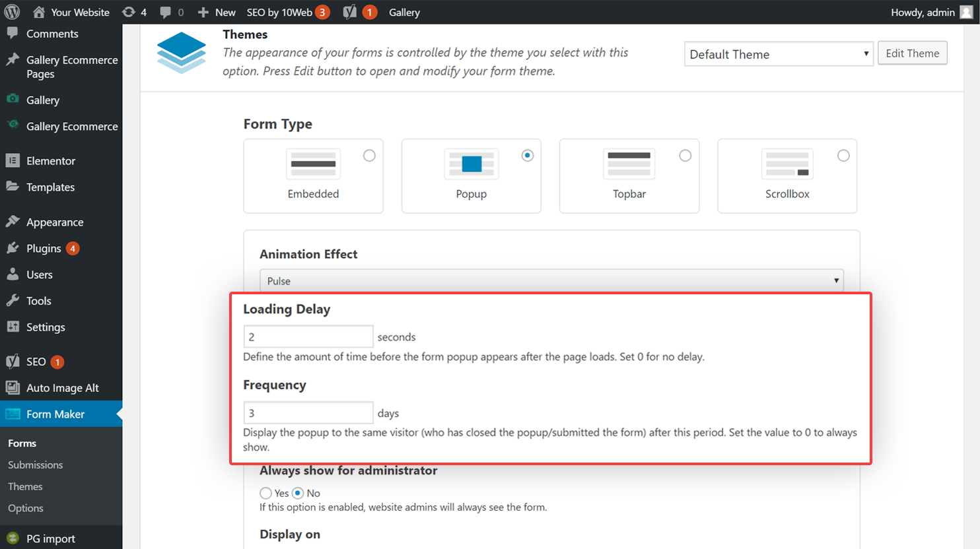980x549 pixels.
Task: Click the Edit Theme button
Action: point(912,53)
